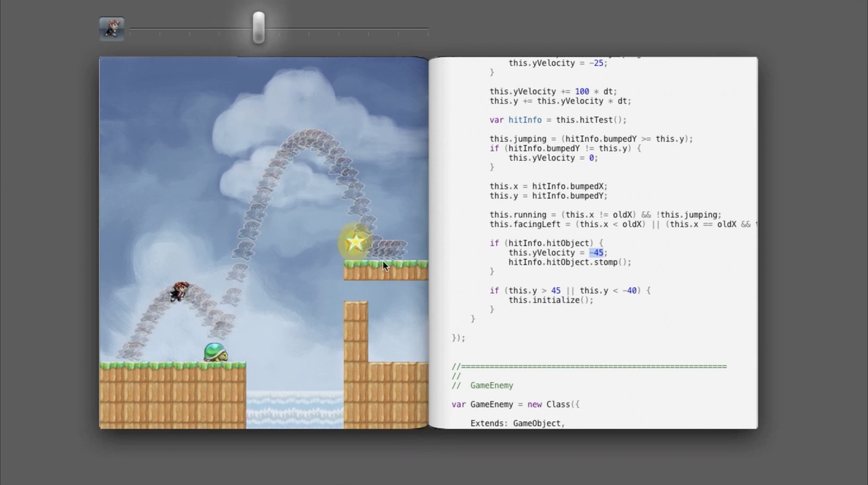This screenshot has width=868, height=485.
Task: Click the character icon beside the timeline
Action: pos(112,29)
